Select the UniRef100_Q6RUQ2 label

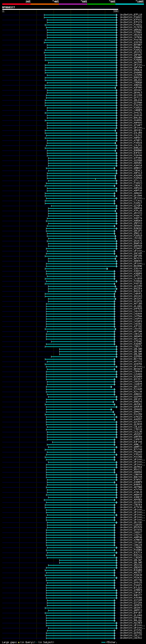coord(131,30)
